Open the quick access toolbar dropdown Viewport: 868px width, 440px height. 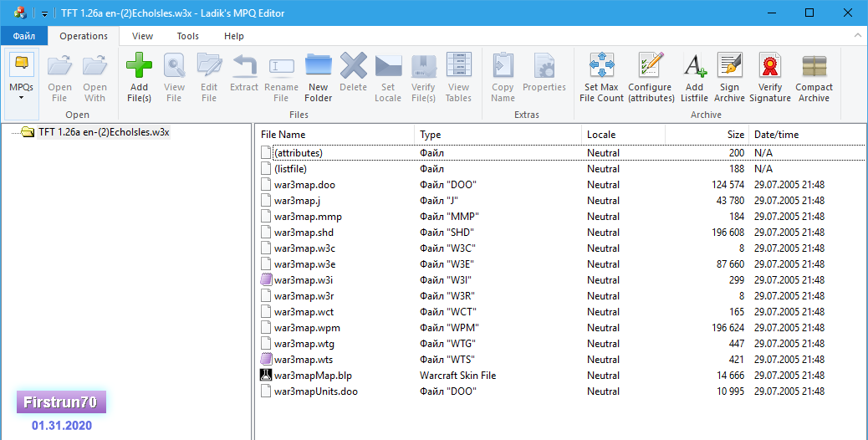pyautogui.click(x=44, y=13)
